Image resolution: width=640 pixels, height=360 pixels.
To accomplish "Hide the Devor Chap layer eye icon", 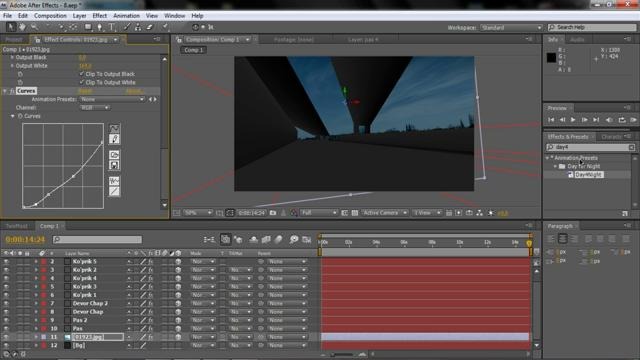I will (6, 311).
